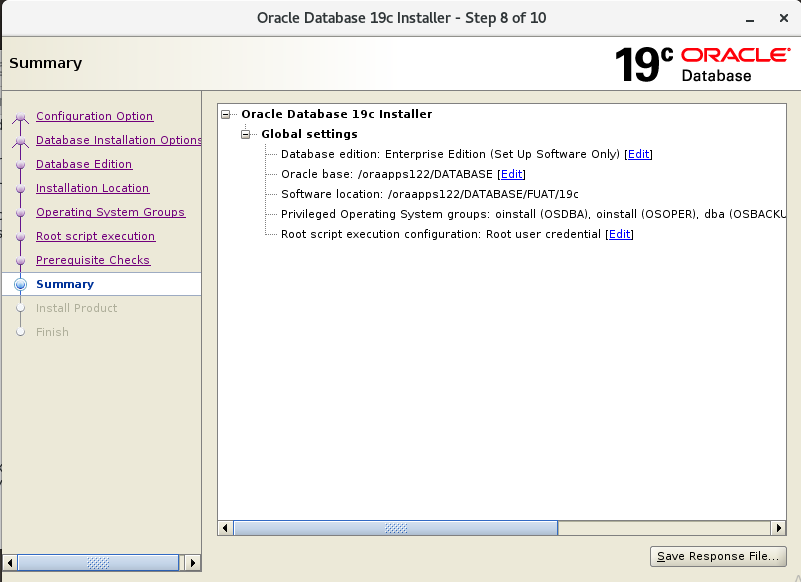Click the Installation Location step bullet
The image size is (801, 582).
[x=20, y=189]
